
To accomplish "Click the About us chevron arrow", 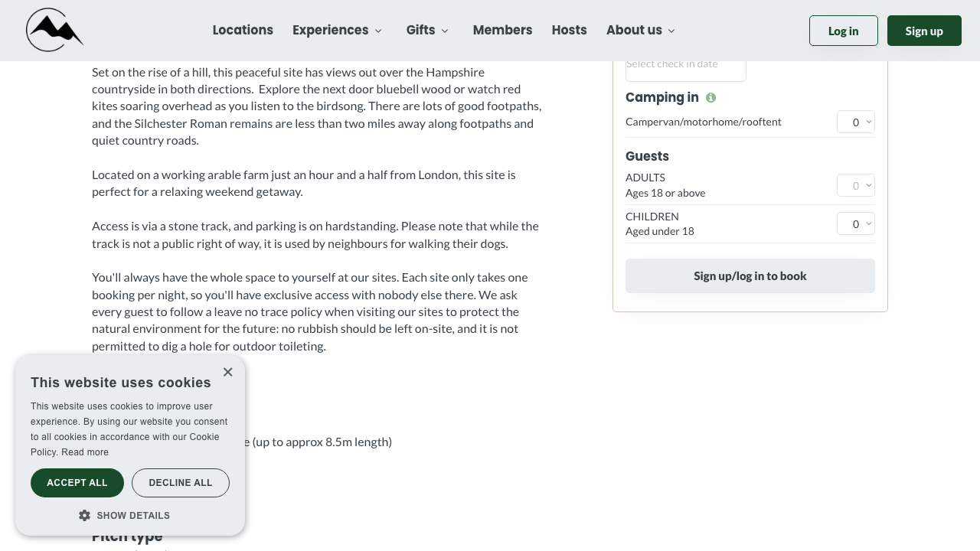I will point(671,31).
